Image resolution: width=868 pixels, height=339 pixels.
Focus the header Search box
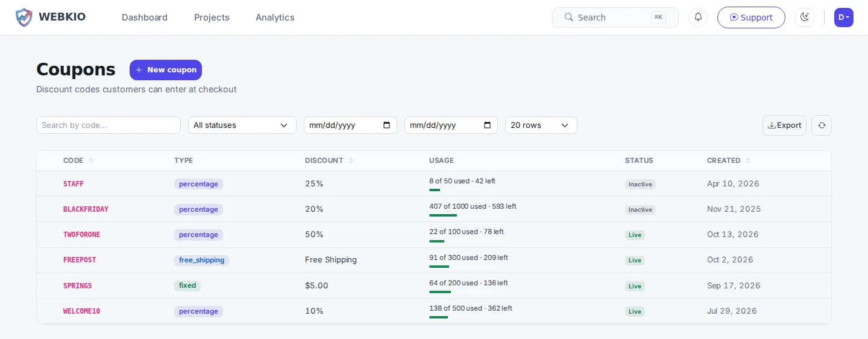coord(615,17)
